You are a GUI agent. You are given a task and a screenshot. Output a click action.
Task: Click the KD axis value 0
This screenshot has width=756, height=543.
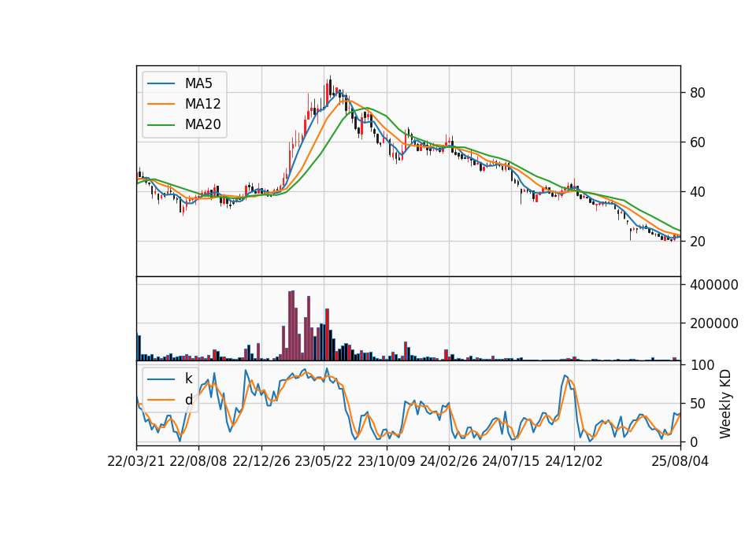click(694, 441)
